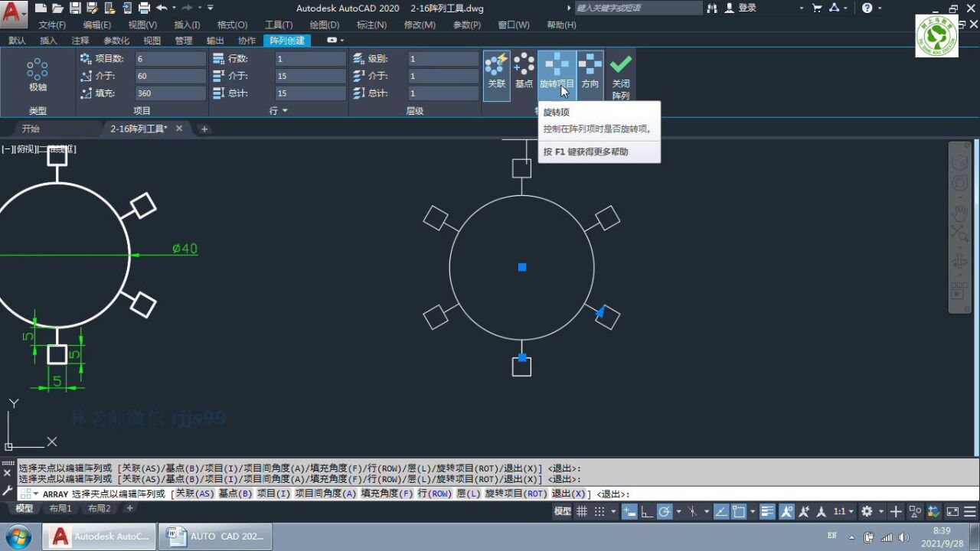The image size is (980, 551).
Task: Click the Plot printer icon in quick access
Action: click(144, 8)
